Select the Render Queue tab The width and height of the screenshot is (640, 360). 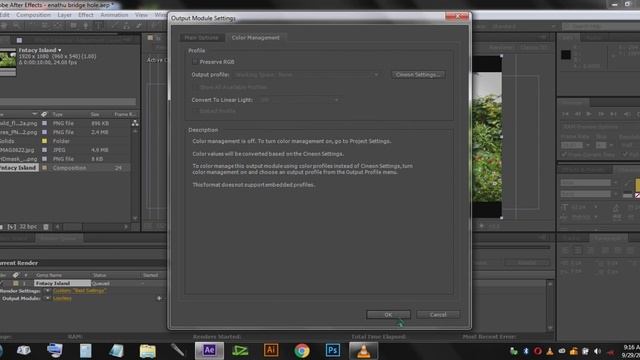tap(59, 238)
